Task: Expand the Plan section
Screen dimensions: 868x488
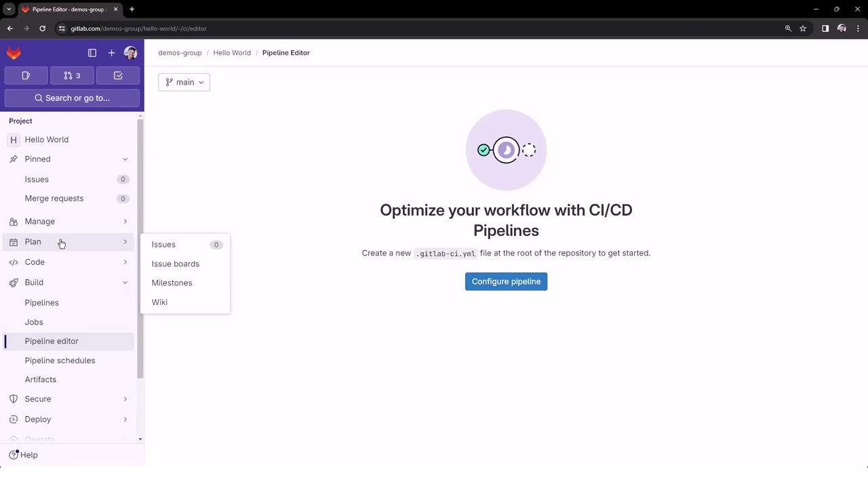Action: pyautogui.click(x=69, y=242)
